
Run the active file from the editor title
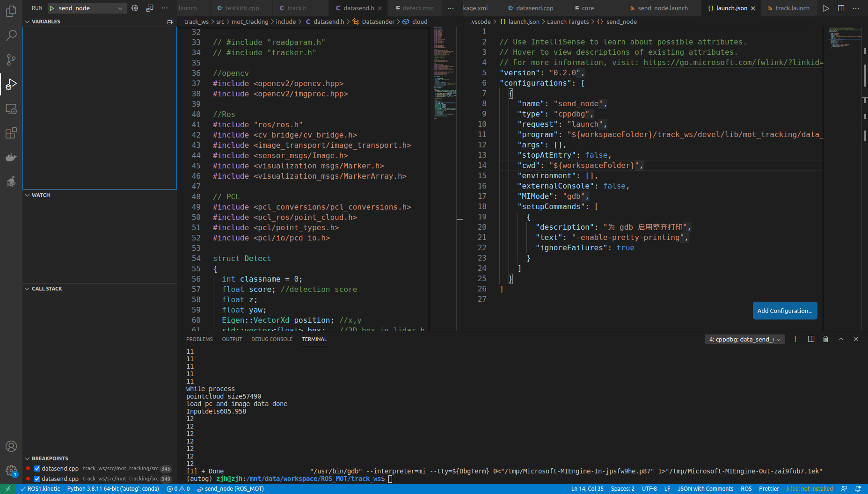[x=826, y=8]
